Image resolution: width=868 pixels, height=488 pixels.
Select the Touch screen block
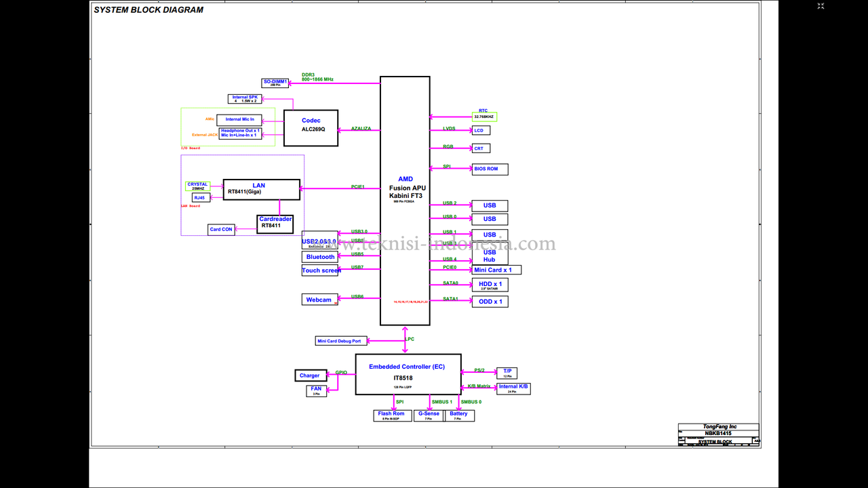319,270
